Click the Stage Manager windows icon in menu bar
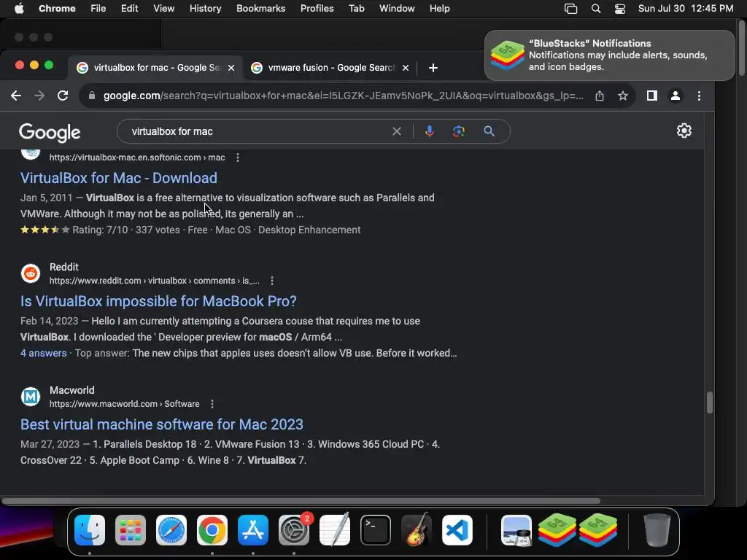The height and width of the screenshot is (560, 747). pos(570,9)
